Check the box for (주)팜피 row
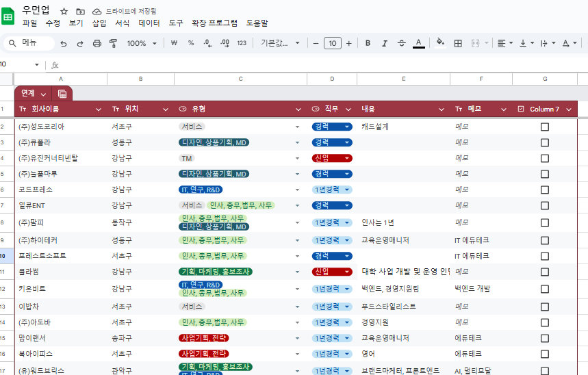 click(x=545, y=223)
